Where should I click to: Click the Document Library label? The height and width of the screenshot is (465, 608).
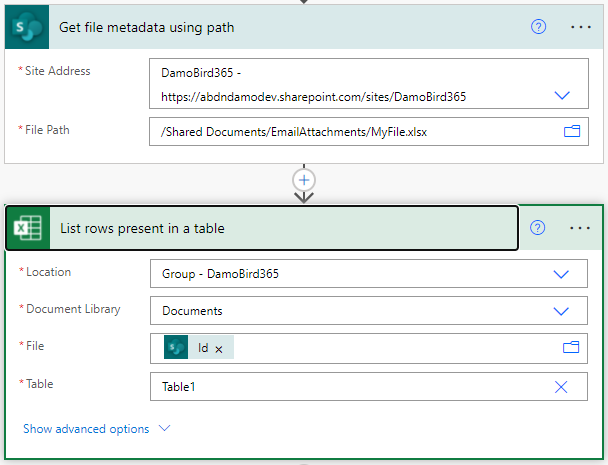tap(73, 309)
